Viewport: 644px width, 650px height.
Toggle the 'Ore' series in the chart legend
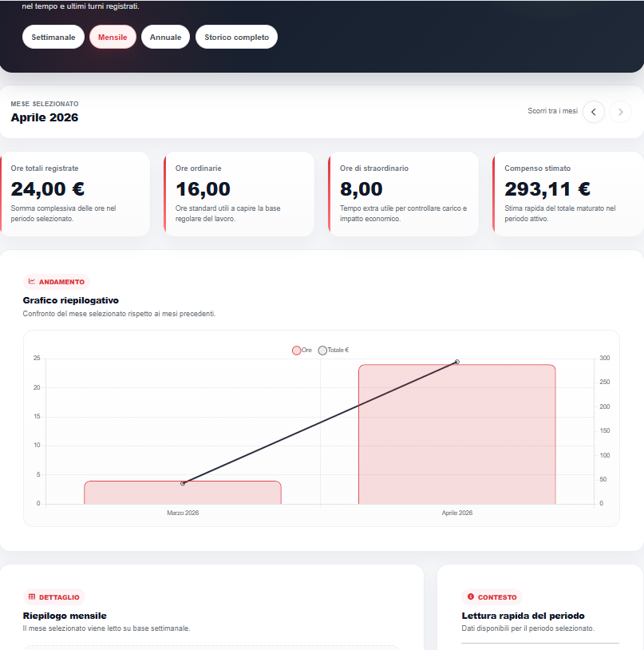(302, 350)
